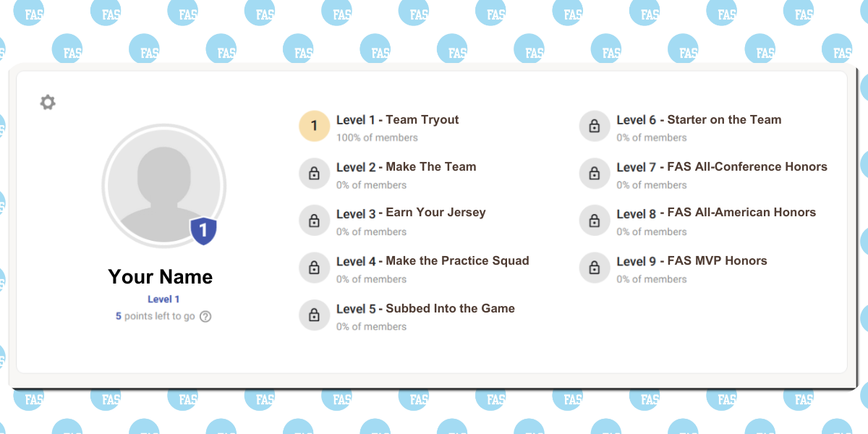Click the lock icon beside Level 2
868x434 pixels.
314,174
